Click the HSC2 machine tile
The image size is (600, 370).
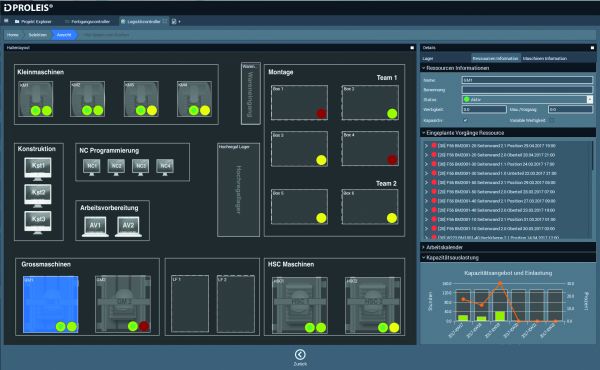click(373, 305)
